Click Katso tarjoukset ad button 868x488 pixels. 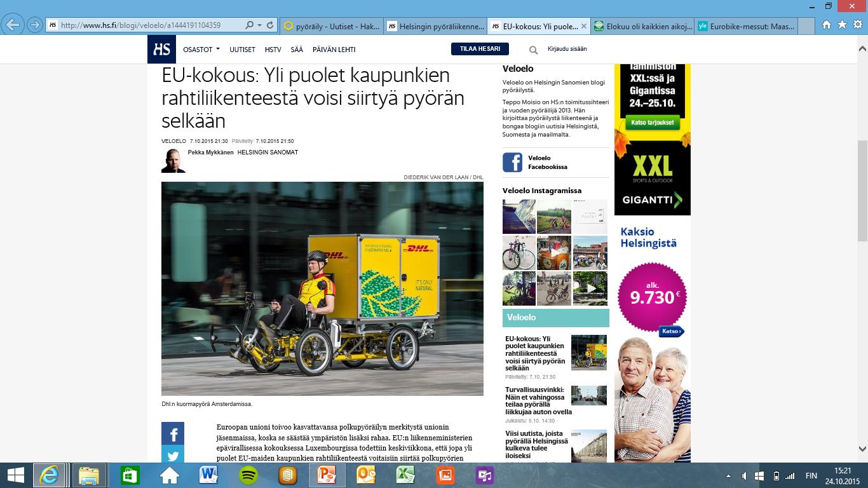pyautogui.click(x=653, y=122)
